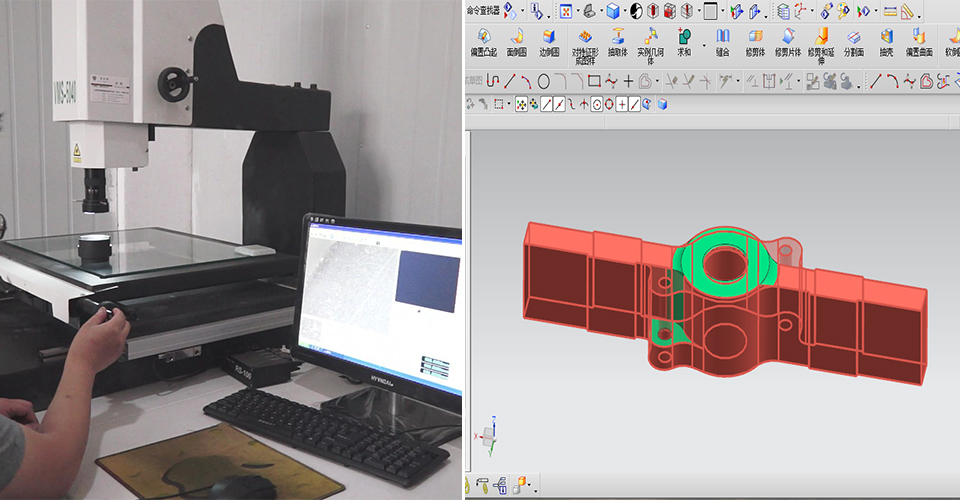Screen dimensions: 960x500
Task: Expand the selection rectangle dropdown arrow
Action: (509, 105)
